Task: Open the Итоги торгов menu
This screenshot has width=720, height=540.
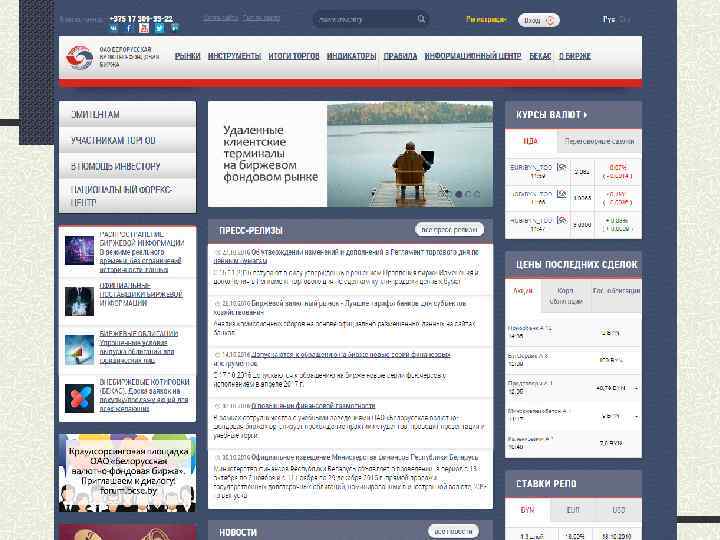Action: coord(294,56)
